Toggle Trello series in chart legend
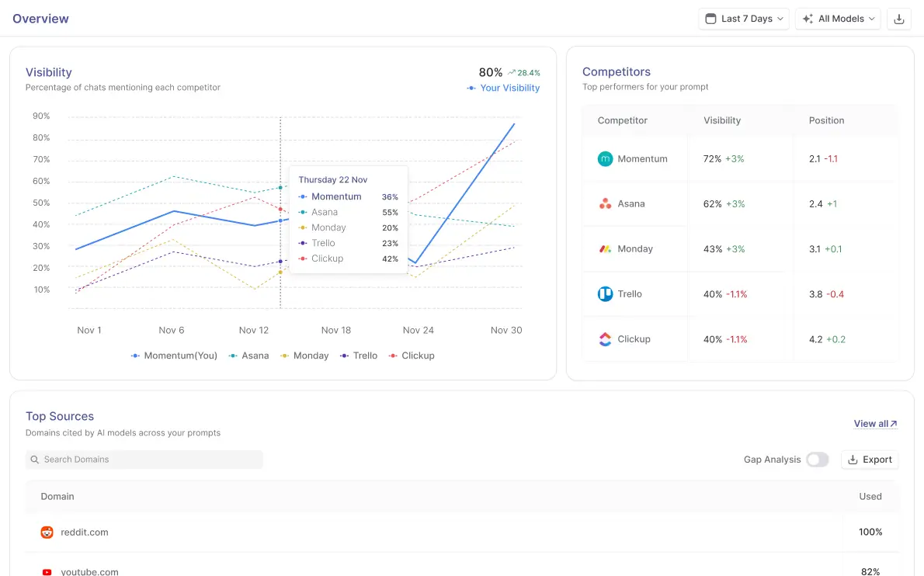The height and width of the screenshot is (576, 924). 359,356
